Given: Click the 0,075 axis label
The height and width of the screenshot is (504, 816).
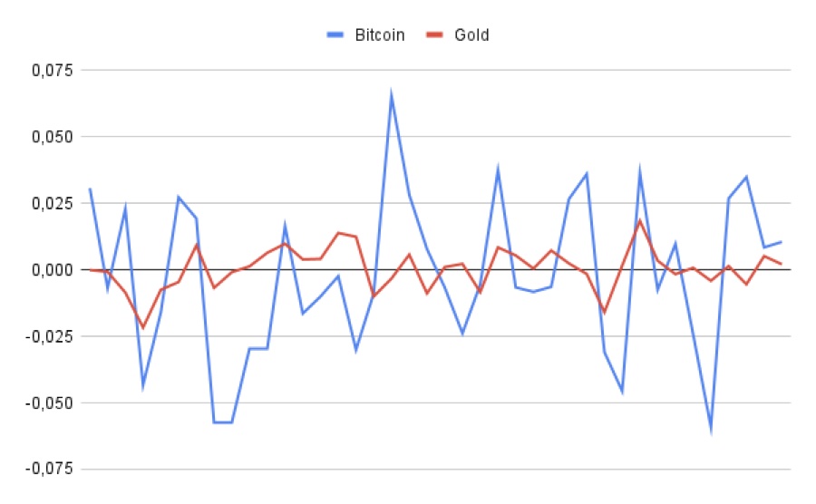Looking at the screenshot, I should point(52,70).
